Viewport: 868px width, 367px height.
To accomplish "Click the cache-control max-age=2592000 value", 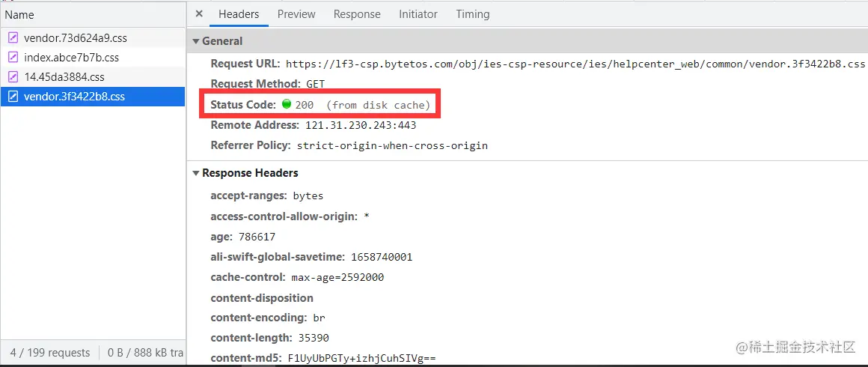I will pos(337,277).
